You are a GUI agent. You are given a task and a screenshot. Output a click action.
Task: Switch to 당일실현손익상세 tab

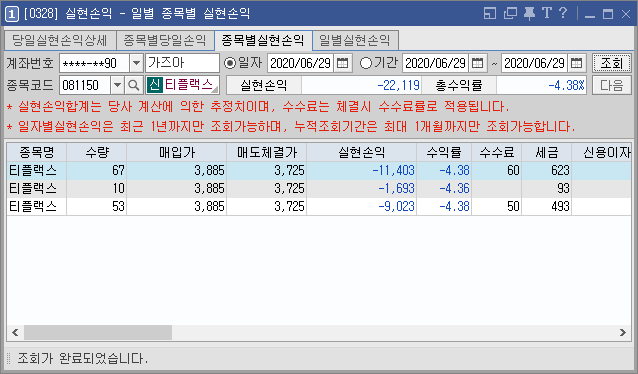(60, 40)
